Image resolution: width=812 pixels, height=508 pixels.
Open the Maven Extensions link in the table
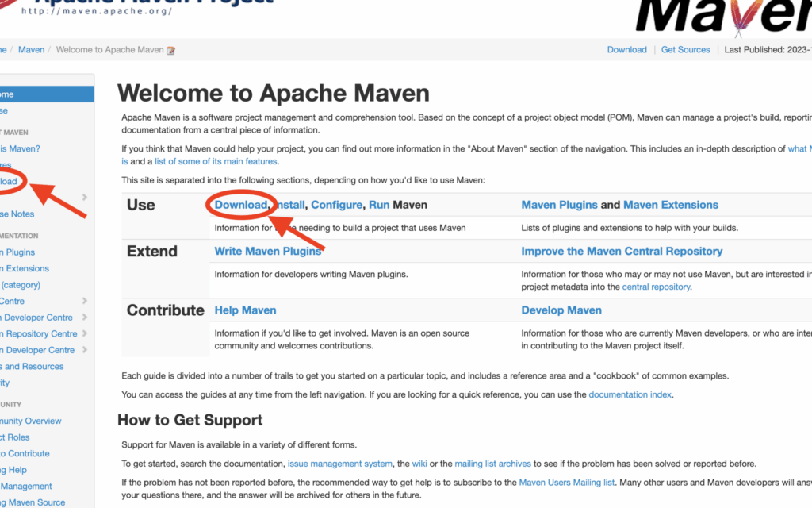point(670,205)
